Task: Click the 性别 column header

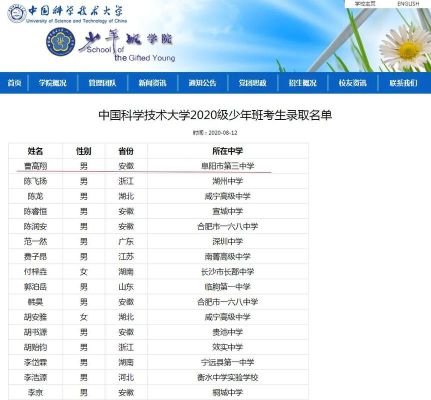Action: tap(84, 151)
